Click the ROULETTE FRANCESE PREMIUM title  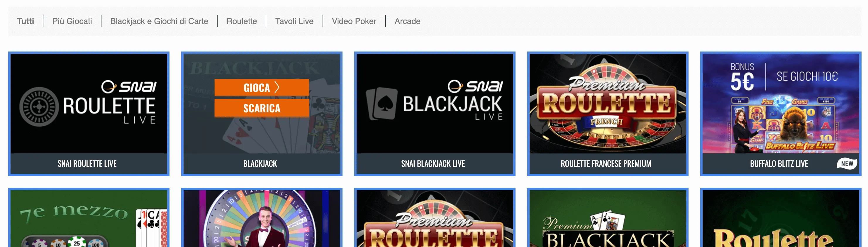[x=606, y=164]
